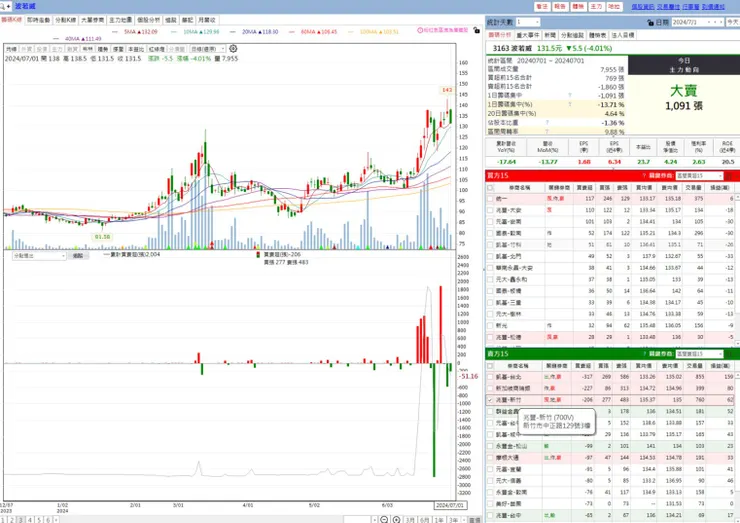
Task: Click the 今天 button next to date
Action: pos(733,22)
